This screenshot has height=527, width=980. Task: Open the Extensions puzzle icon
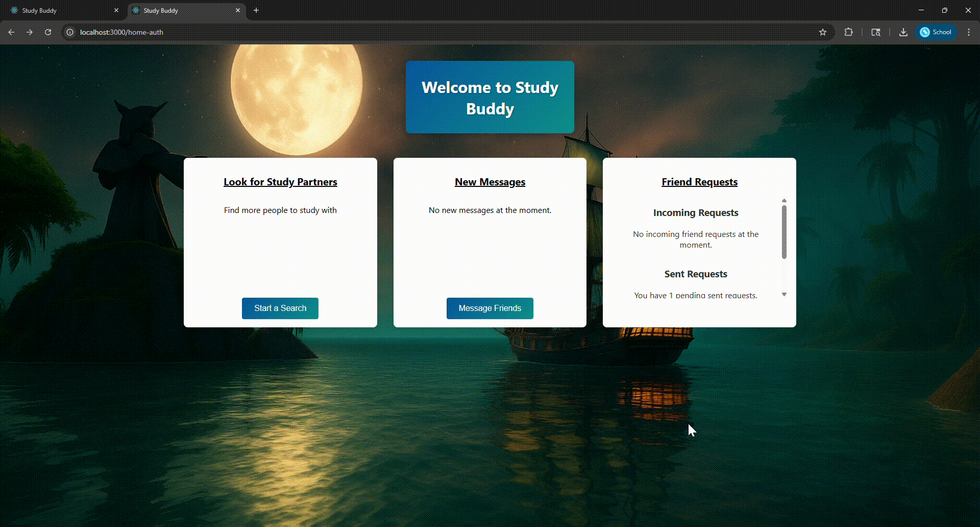(x=849, y=32)
